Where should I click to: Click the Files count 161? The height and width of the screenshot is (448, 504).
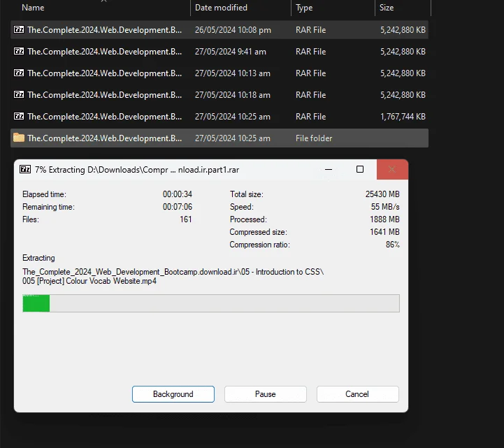click(186, 219)
